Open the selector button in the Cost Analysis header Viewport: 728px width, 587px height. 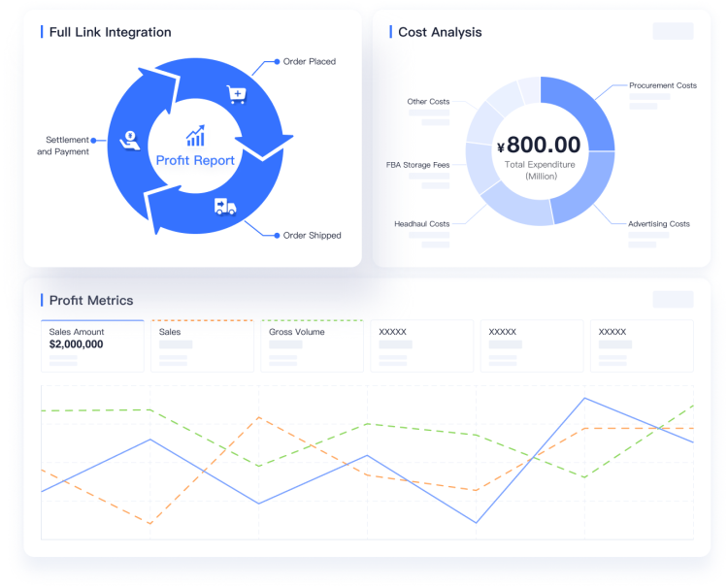pyautogui.click(x=673, y=31)
